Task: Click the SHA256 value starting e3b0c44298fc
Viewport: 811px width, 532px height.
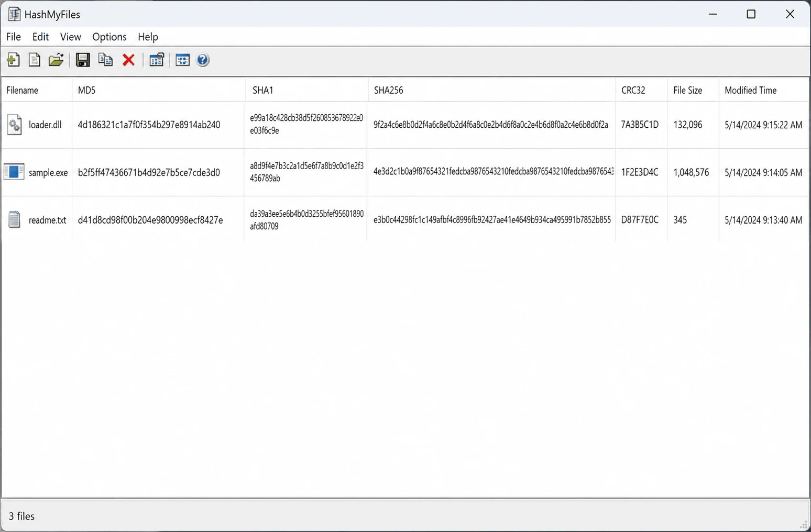Action: [492, 220]
